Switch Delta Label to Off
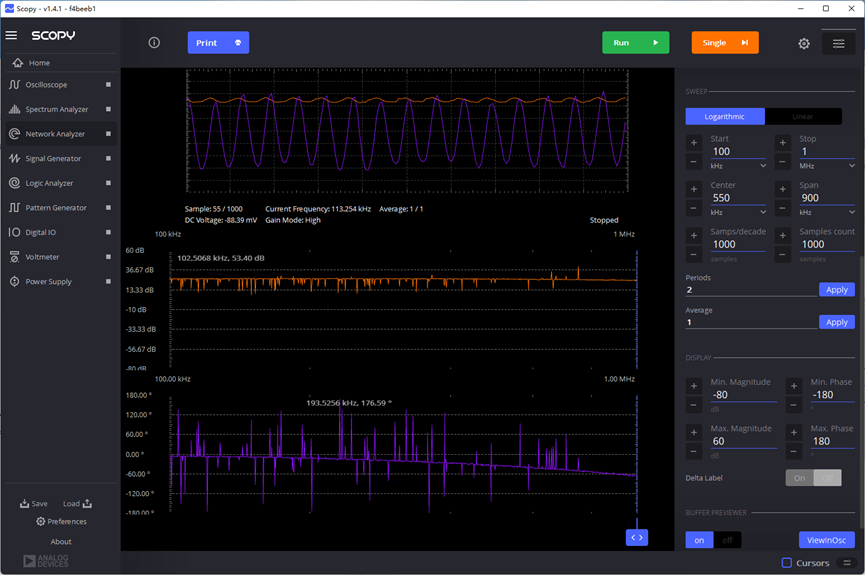865x575 pixels. tap(827, 478)
